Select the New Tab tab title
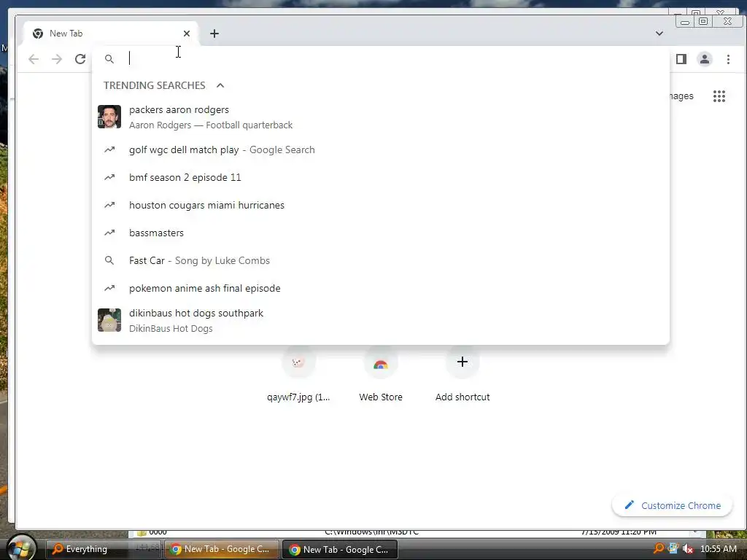Screen dimensions: 747x560 coord(66,34)
